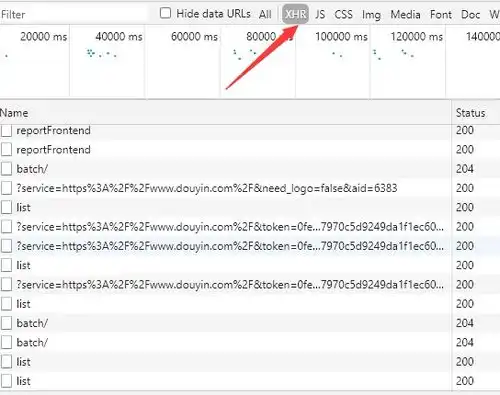Filter requests by Media type
Screen dimensions: 500x395
[405, 14]
